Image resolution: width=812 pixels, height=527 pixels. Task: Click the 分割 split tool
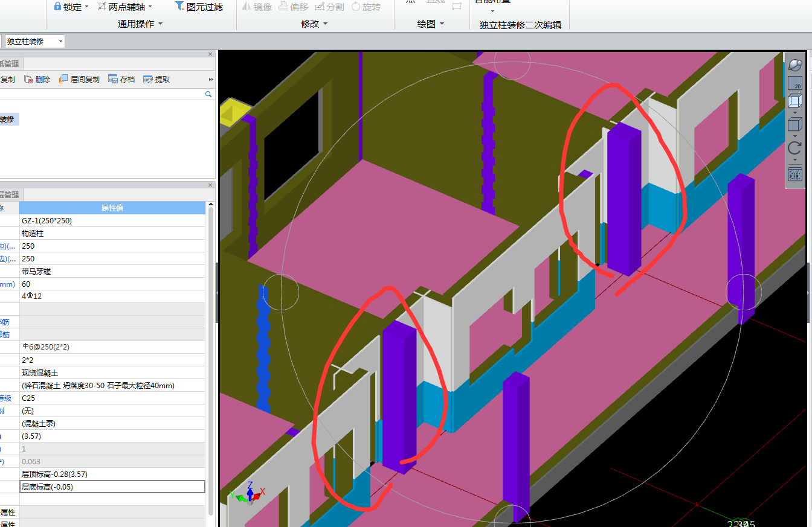330,7
